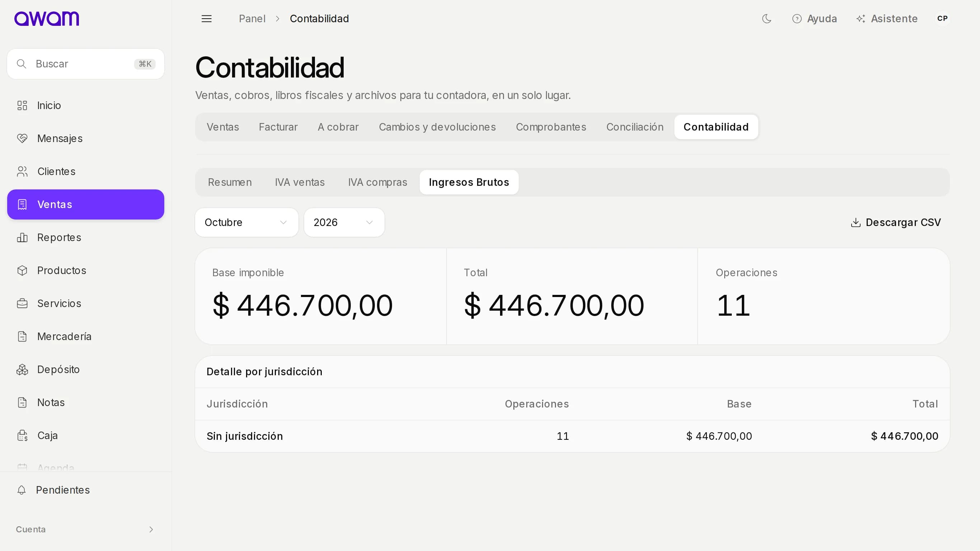Open Ayuda help

[x=814, y=19]
